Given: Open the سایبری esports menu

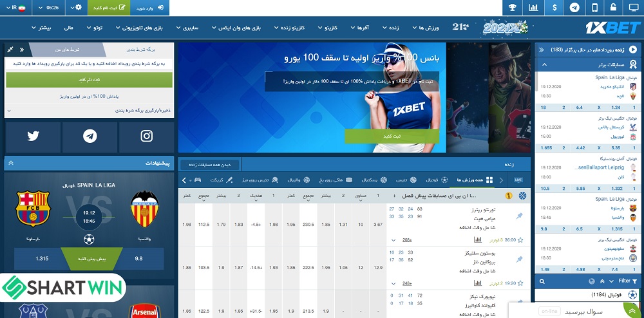Looking at the screenshot, I should point(187,28).
